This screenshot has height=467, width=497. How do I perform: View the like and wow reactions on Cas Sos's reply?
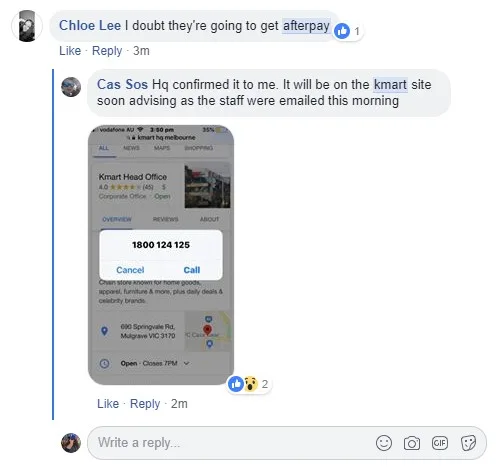[x=249, y=384]
